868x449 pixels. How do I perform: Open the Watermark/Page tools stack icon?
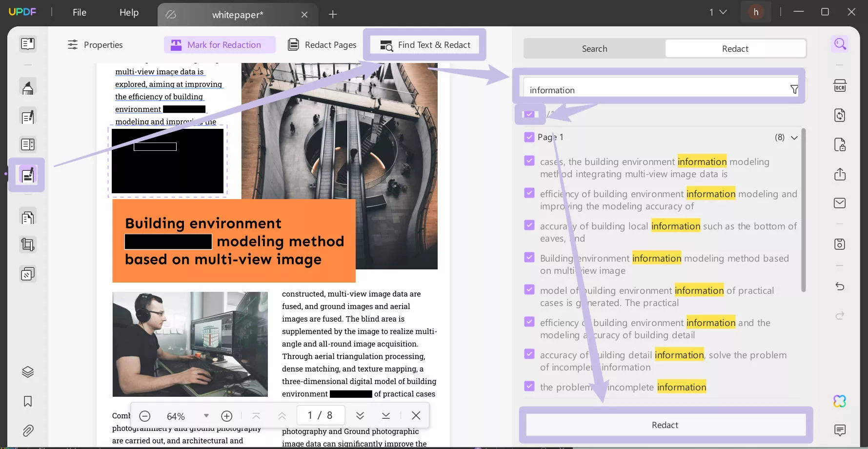(x=28, y=274)
